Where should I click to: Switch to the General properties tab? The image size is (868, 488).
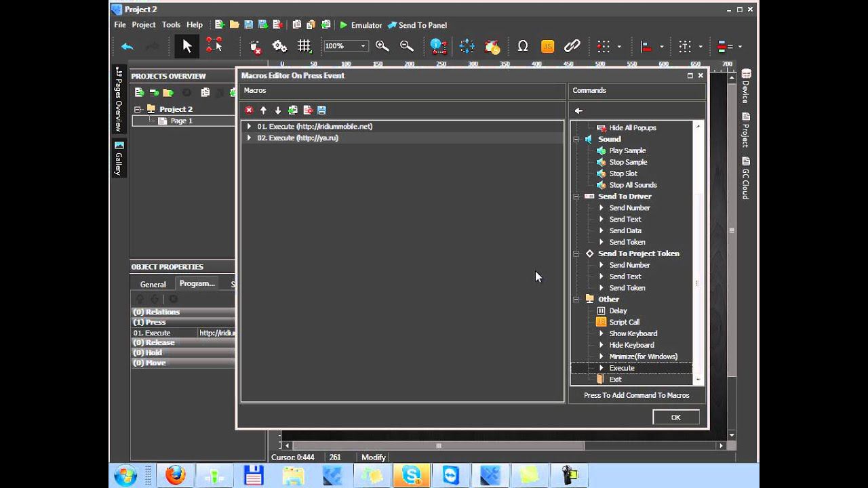(153, 284)
